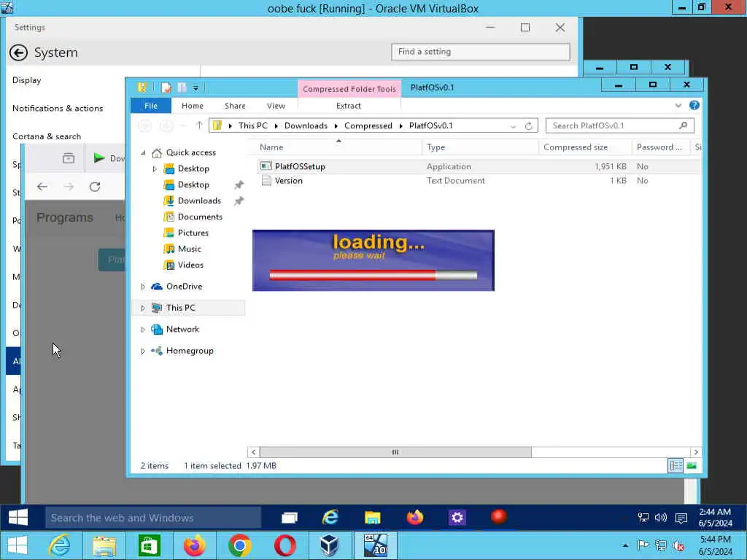The image size is (747, 560).
Task: Open Documents in Quick access
Action: point(200,217)
